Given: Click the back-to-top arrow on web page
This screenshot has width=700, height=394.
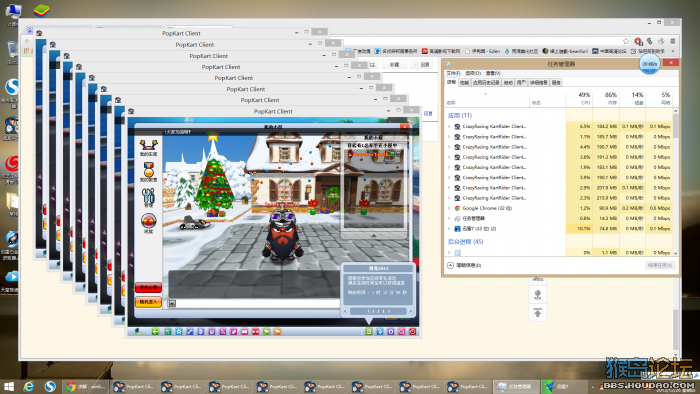Looking at the screenshot, I should click(x=538, y=313).
